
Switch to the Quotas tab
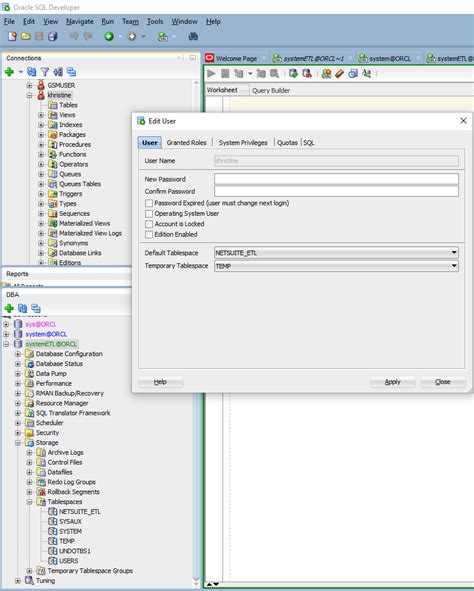point(287,142)
